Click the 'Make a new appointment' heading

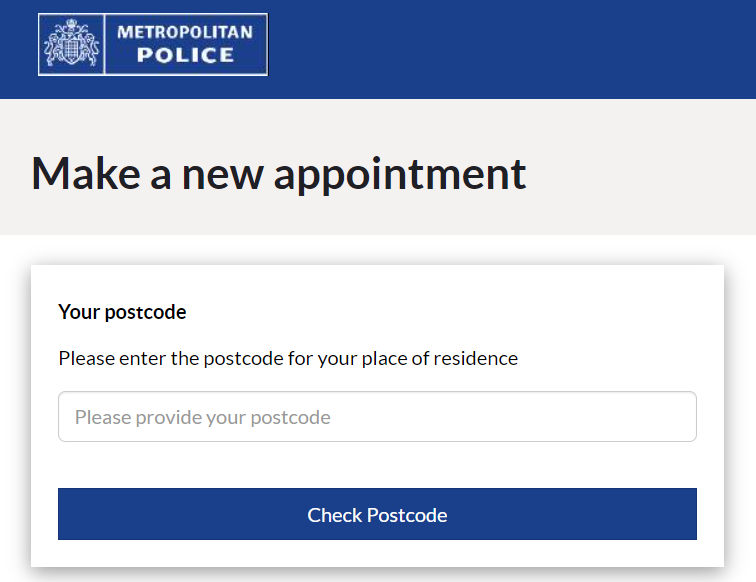coord(279,175)
